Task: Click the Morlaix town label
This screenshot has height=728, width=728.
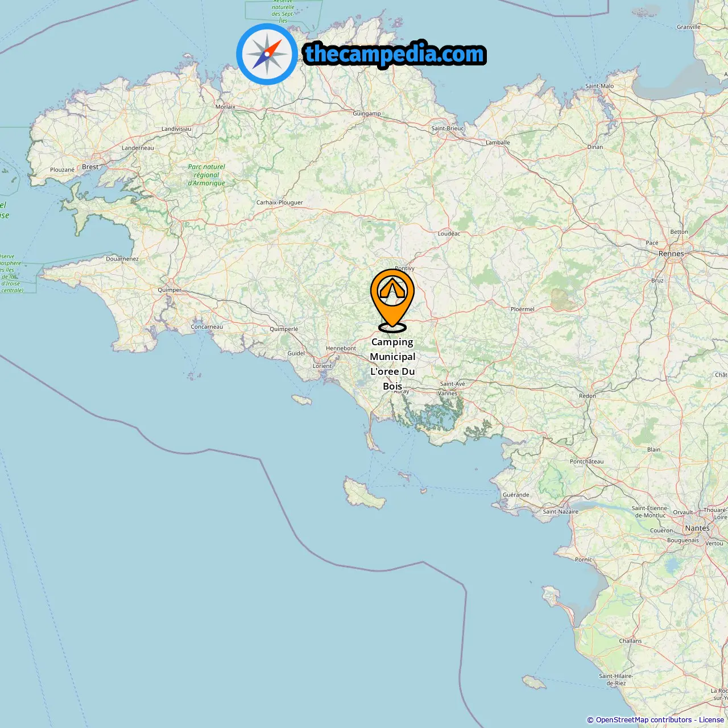Action: coord(225,107)
